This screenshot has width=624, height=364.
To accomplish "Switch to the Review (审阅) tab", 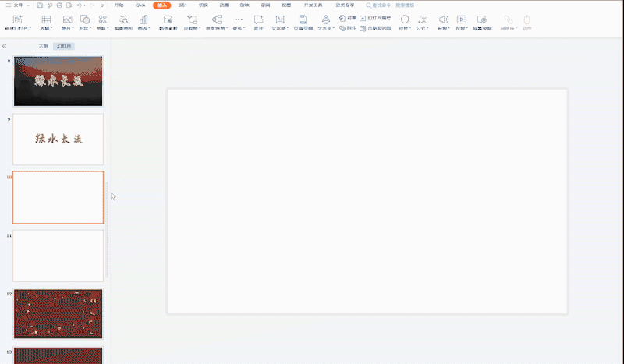I will (265, 5).
